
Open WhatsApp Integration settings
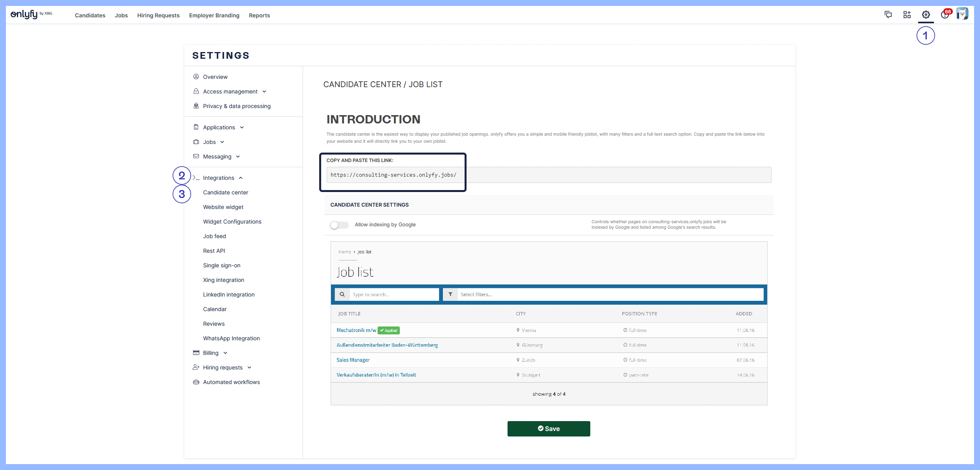pyautogui.click(x=231, y=338)
